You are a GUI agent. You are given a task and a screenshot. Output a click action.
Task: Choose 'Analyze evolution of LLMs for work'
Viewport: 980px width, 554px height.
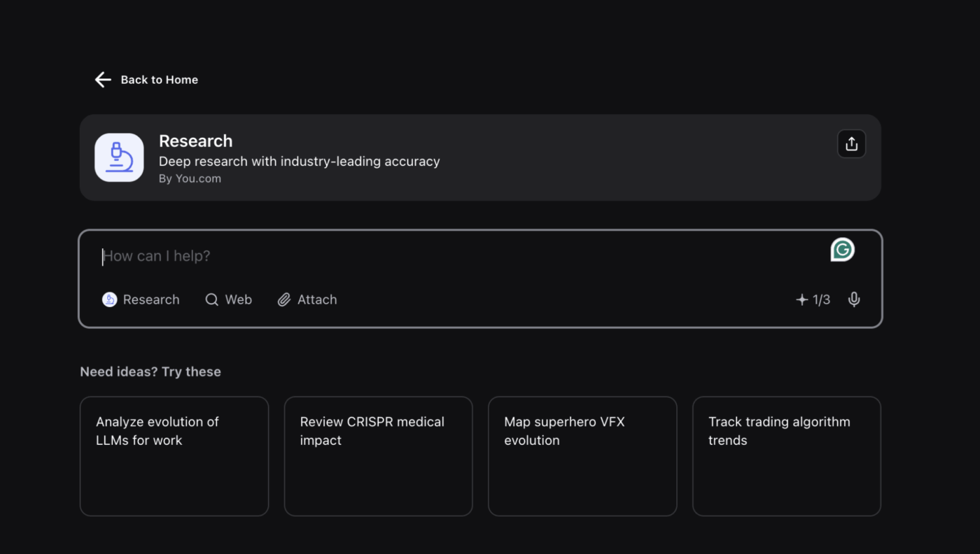[174, 456]
